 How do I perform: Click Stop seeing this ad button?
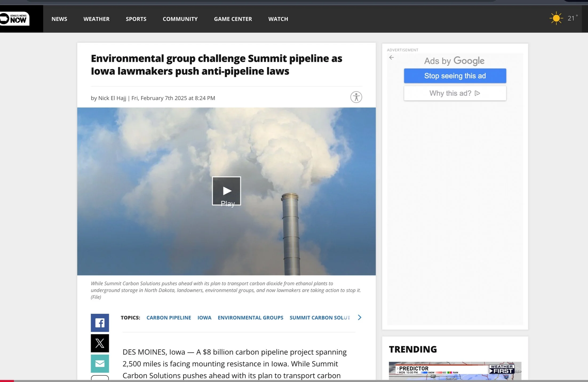(455, 76)
